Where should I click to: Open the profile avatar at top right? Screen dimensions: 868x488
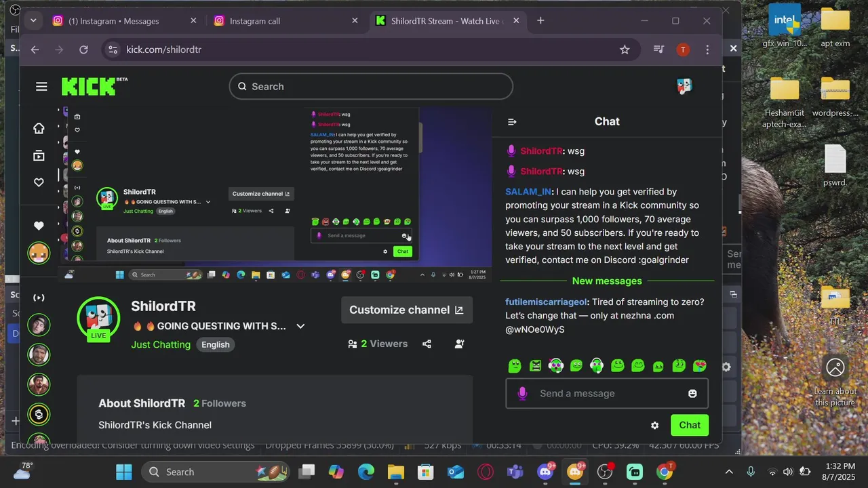[684, 86]
